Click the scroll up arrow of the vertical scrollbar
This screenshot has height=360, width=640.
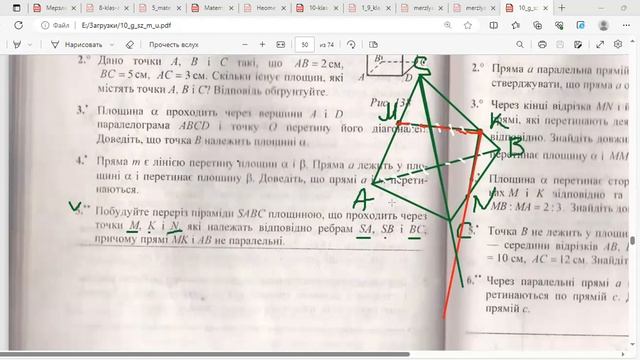(632, 41)
